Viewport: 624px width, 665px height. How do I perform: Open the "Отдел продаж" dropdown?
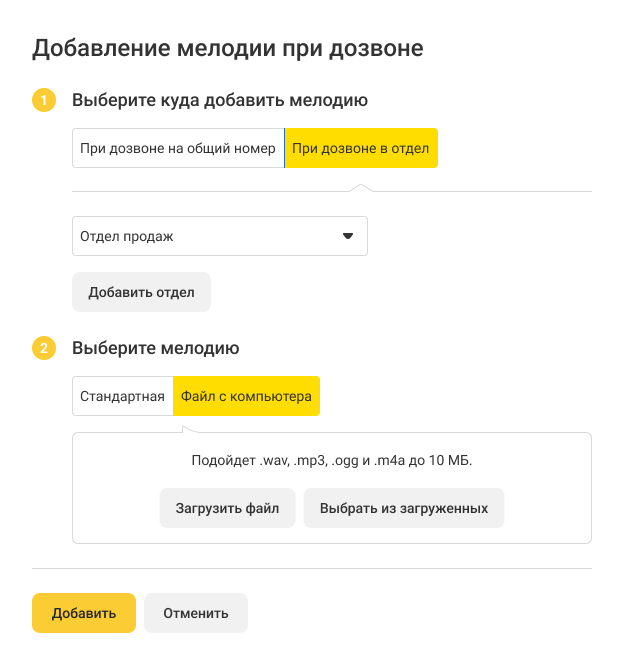[x=219, y=237]
